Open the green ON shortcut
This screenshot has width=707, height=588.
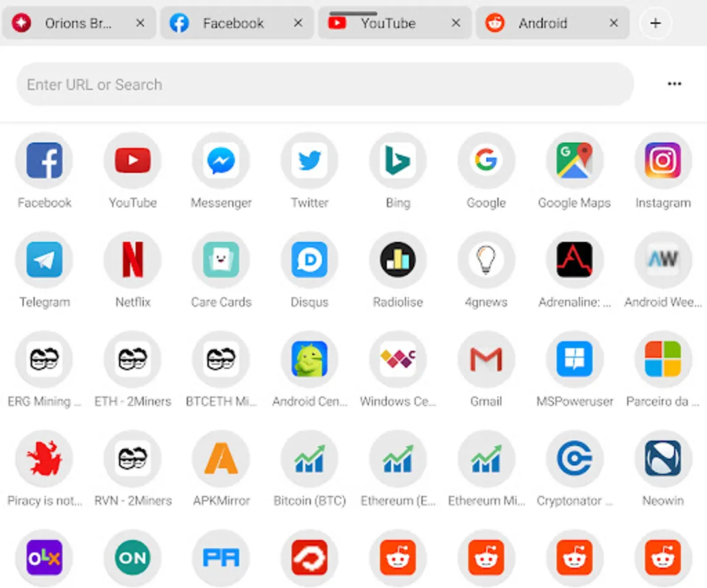click(133, 557)
